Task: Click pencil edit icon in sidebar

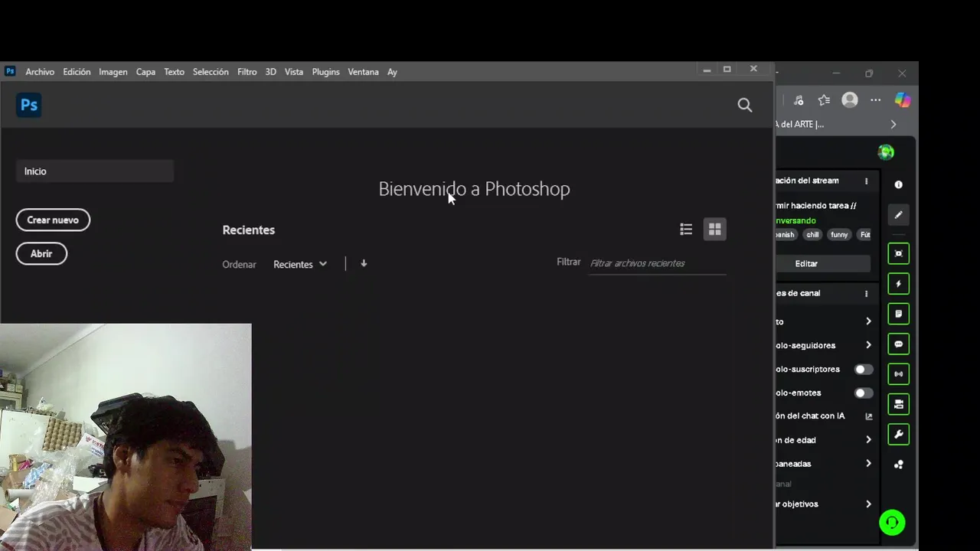Action: (x=899, y=215)
